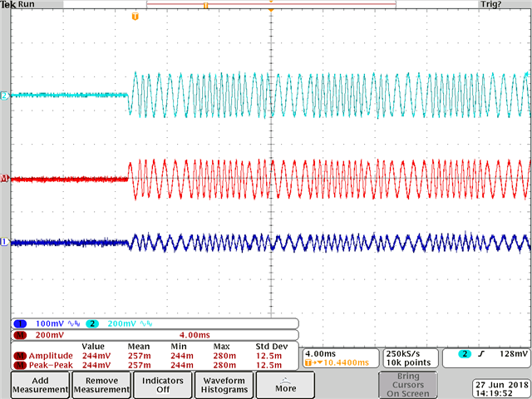Expand the More measurement options
This screenshot has width=532, height=399.
point(285,385)
